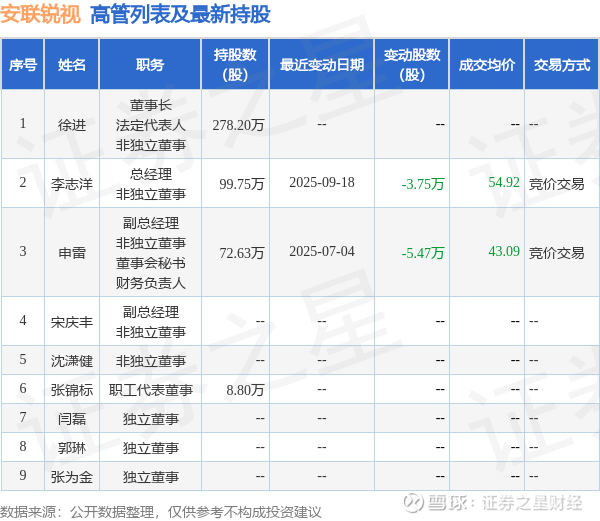Click the name 闫磊 in row 7
This screenshot has width=600, height=521.
tap(72, 419)
